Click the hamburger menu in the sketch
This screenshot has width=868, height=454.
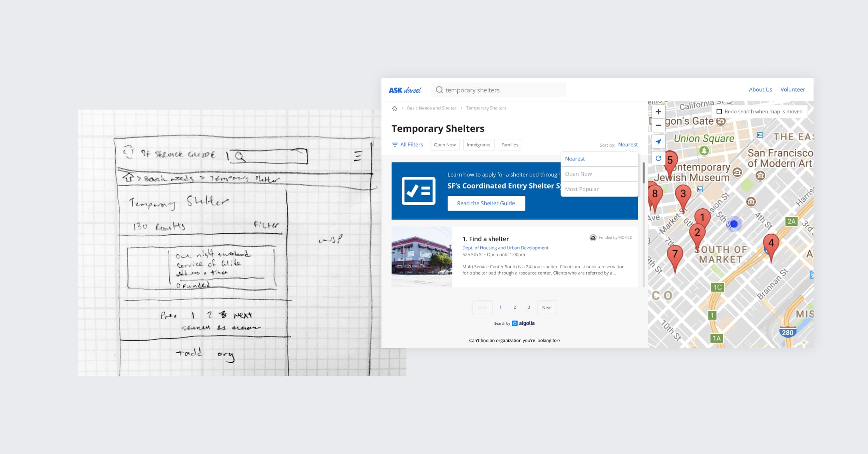click(358, 156)
